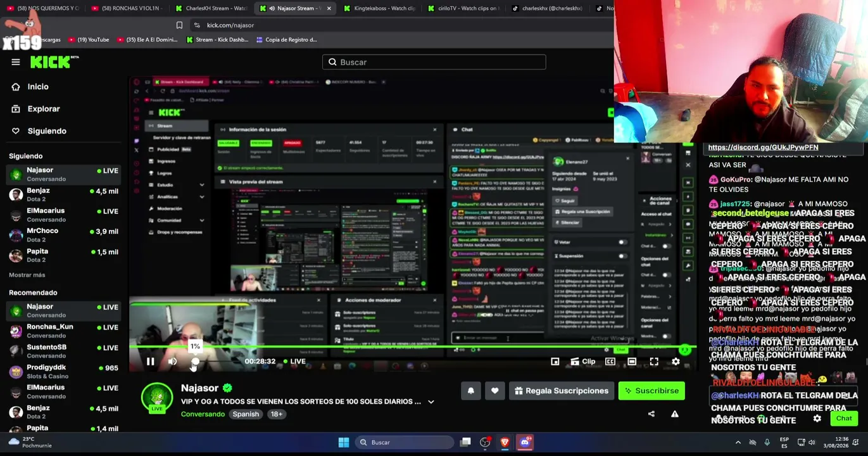Viewport: 868px width, 456px height.
Task: Click the green Suscribirse button
Action: [651, 391]
